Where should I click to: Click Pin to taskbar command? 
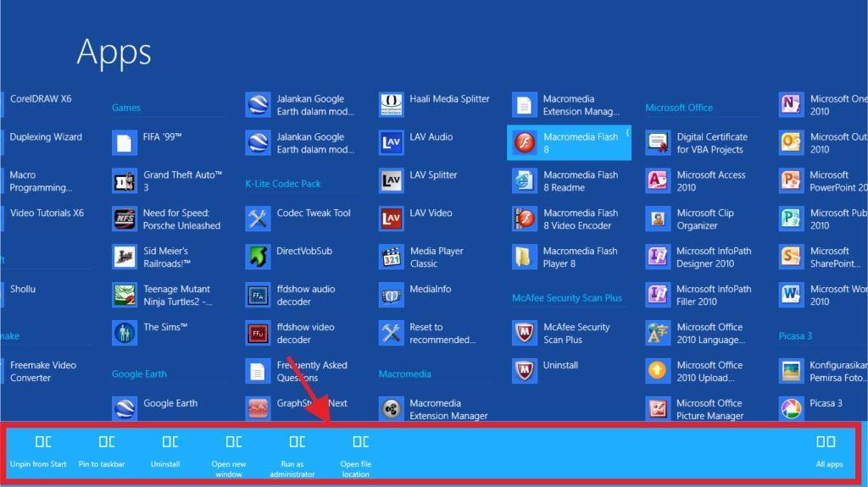point(102,451)
